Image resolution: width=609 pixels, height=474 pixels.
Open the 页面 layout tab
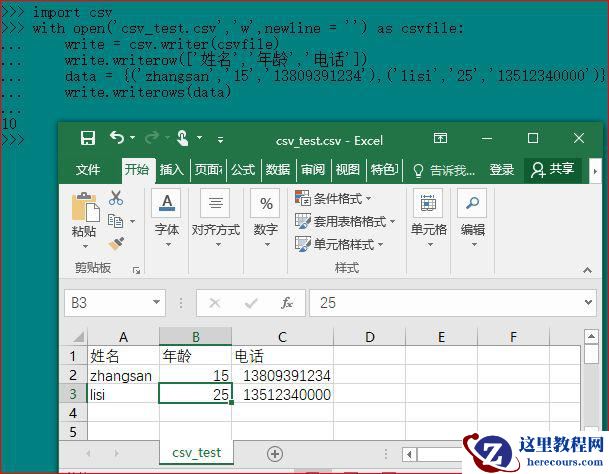(x=208, y=170)
